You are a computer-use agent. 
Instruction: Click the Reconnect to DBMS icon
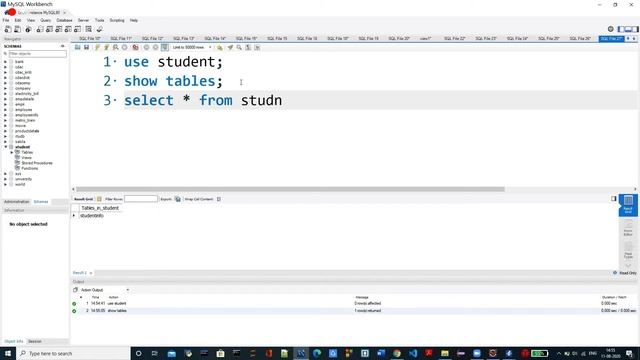[x=99, y=29]
